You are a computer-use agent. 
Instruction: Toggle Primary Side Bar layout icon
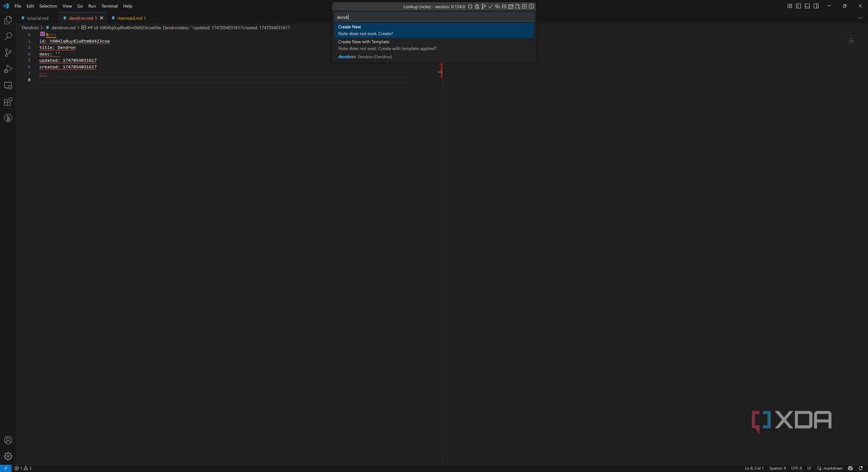(x=799, y=6)
